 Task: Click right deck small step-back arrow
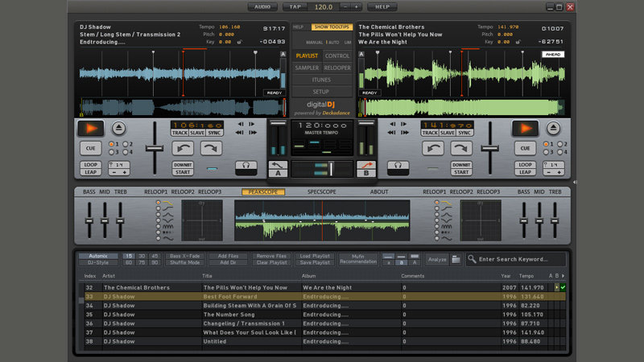click(x=393, y=124)
